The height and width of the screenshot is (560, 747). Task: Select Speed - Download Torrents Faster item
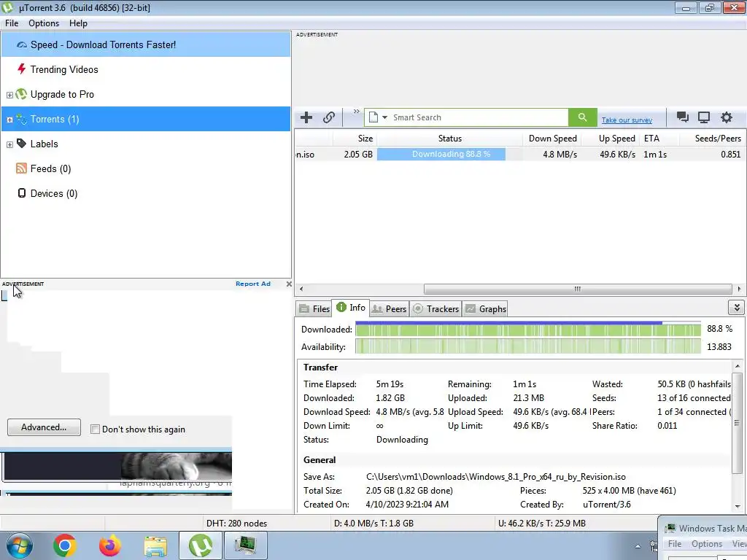[146, 44]
